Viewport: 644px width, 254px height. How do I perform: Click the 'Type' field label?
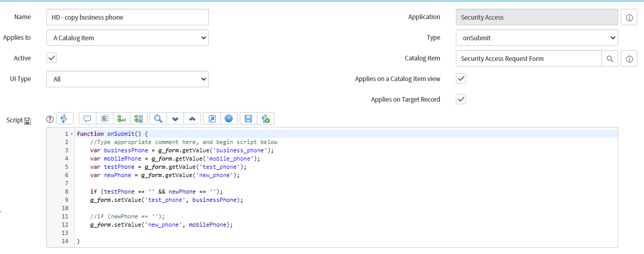[x=434, y=37]
